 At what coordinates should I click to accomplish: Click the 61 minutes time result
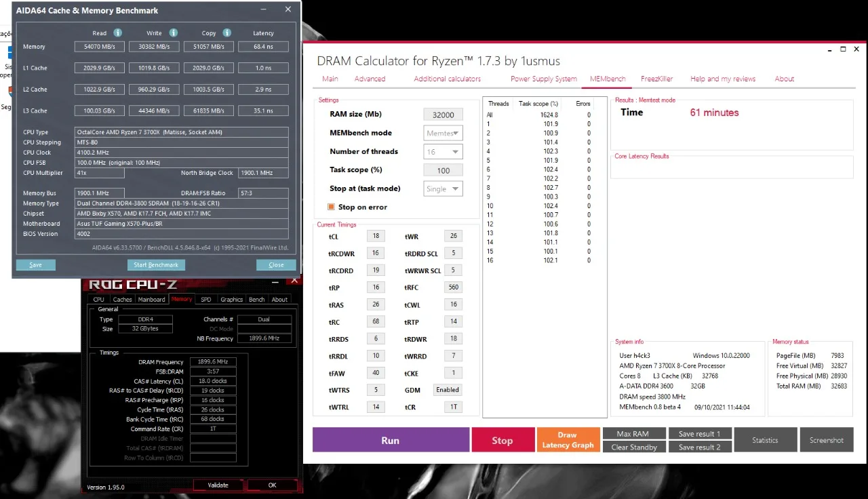715,113
